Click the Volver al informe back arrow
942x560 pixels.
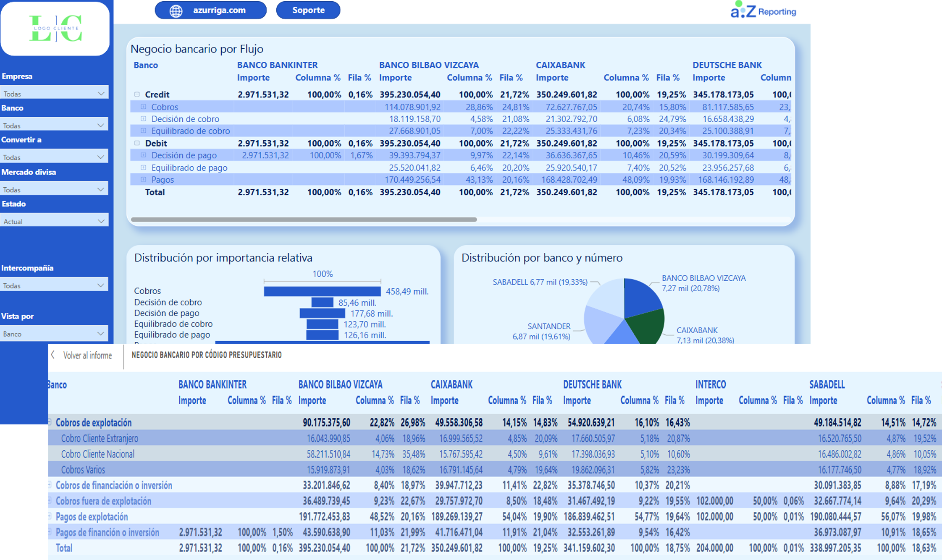(x=53, y=355)
